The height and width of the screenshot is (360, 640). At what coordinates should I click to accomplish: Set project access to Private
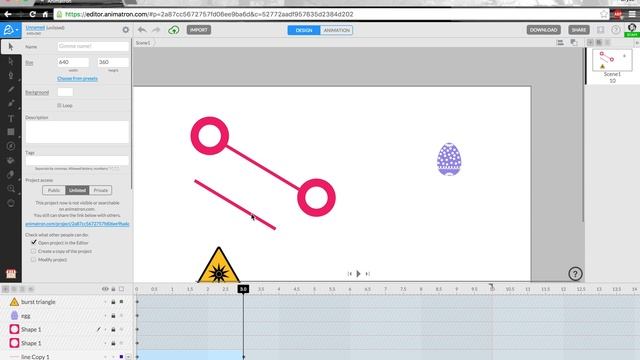pyautogui.click(x=101, y=190)
